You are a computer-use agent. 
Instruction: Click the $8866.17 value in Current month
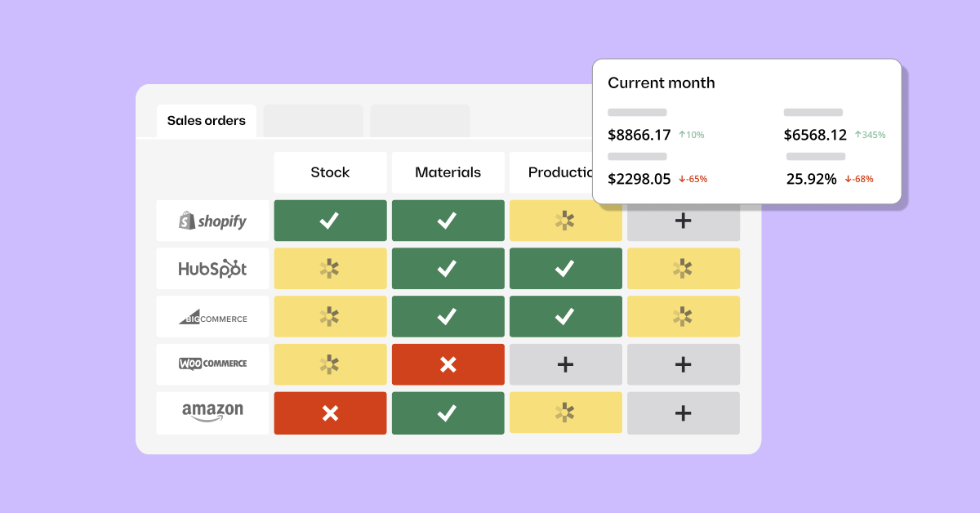point(639,135)
